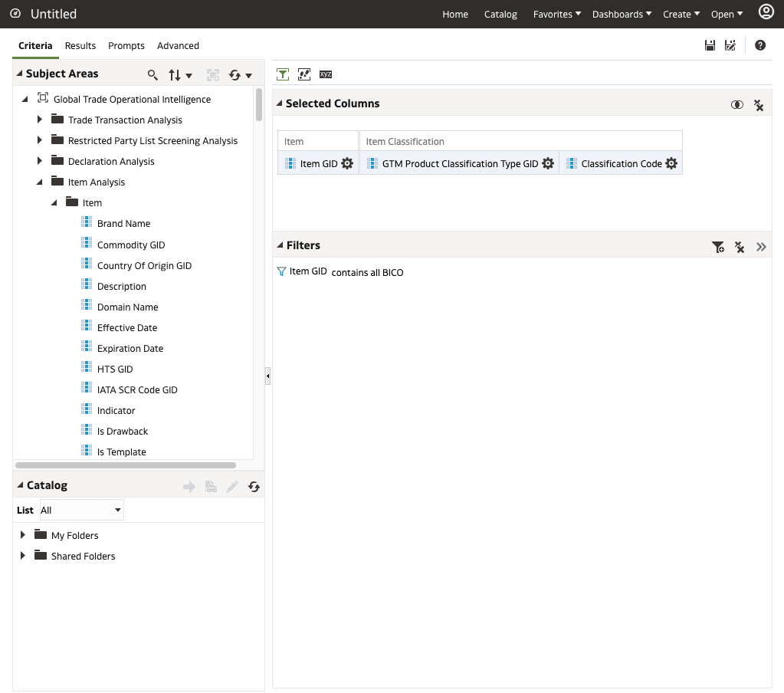Viewport: 784px width, 693px height.
Task: Open Classification Code column gear menu
Action: [x=671, y=163]
